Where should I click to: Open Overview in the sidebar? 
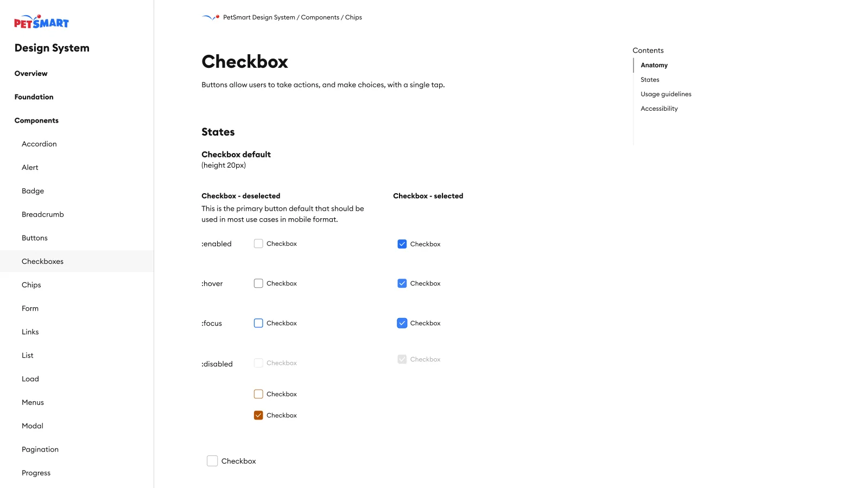coord(31,73)
